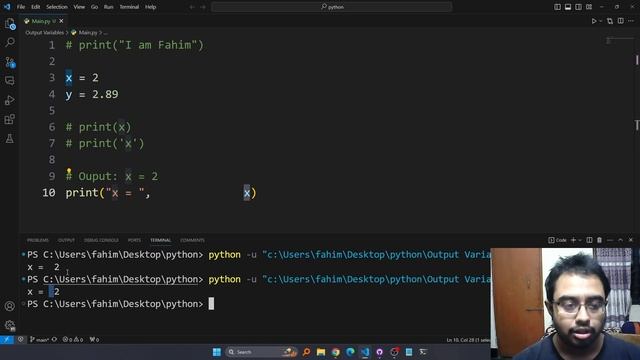Close the terminal panel
Image resolution: width=640 pixels, height=360 pixels.
coord(631,240)
